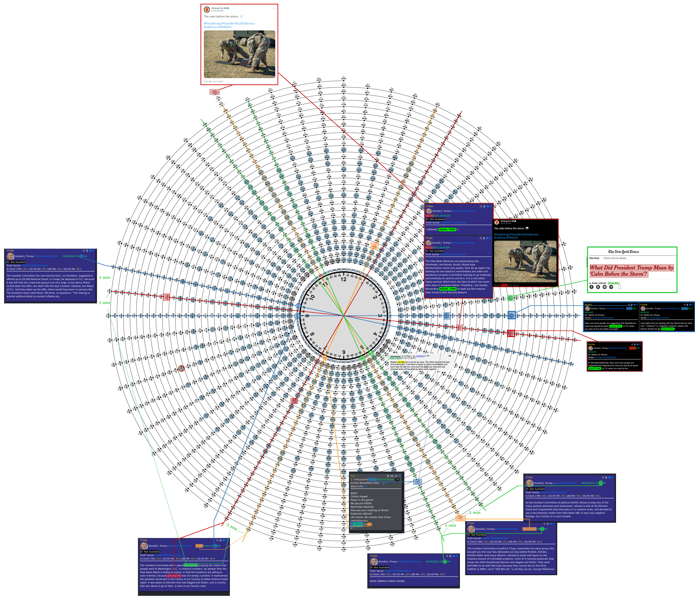The height and width of the screenshot is (616, 695).
Task: Click the Twitter icon under the NYT headline
Action: click(598, 287)
